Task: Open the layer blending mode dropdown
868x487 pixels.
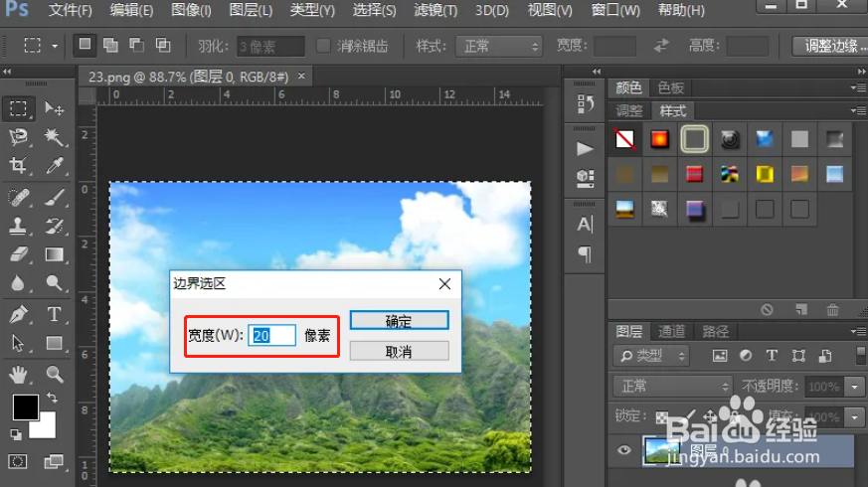Action: [673, 386]
